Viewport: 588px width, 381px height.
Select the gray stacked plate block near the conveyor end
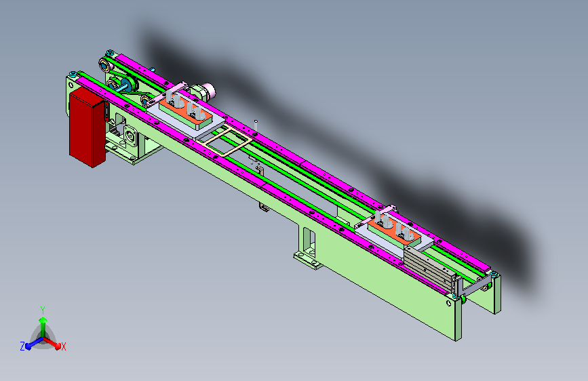[x=429, y=268]
